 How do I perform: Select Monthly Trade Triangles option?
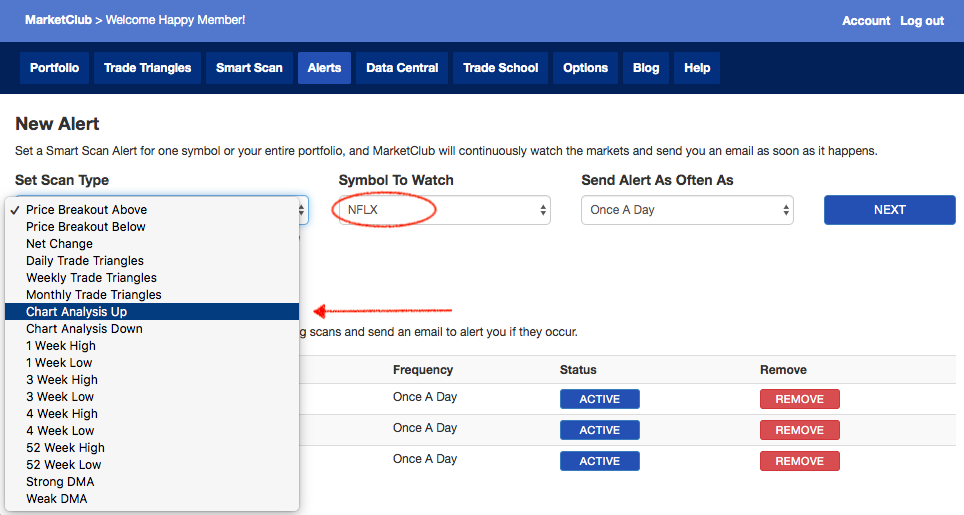coord(152,295)
